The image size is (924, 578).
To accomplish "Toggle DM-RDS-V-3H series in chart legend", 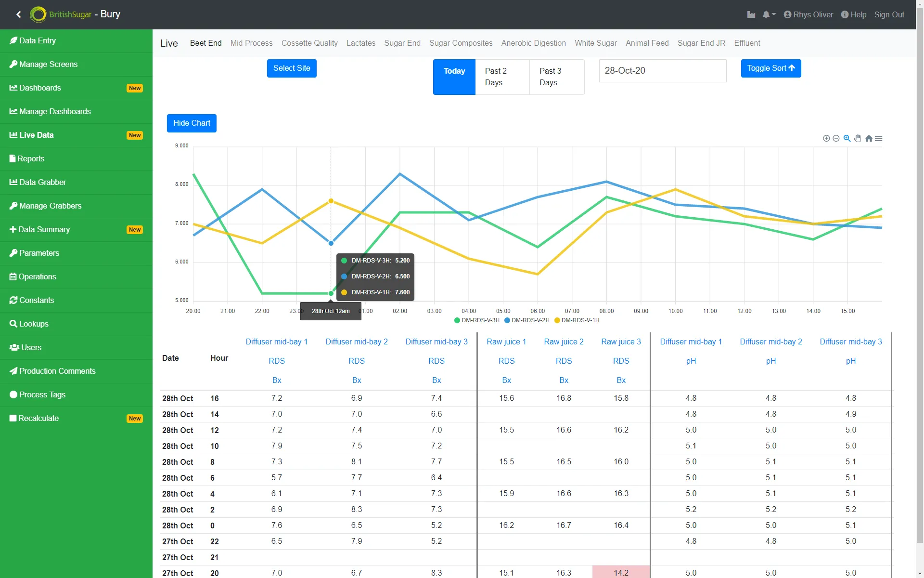I will 477,320.
